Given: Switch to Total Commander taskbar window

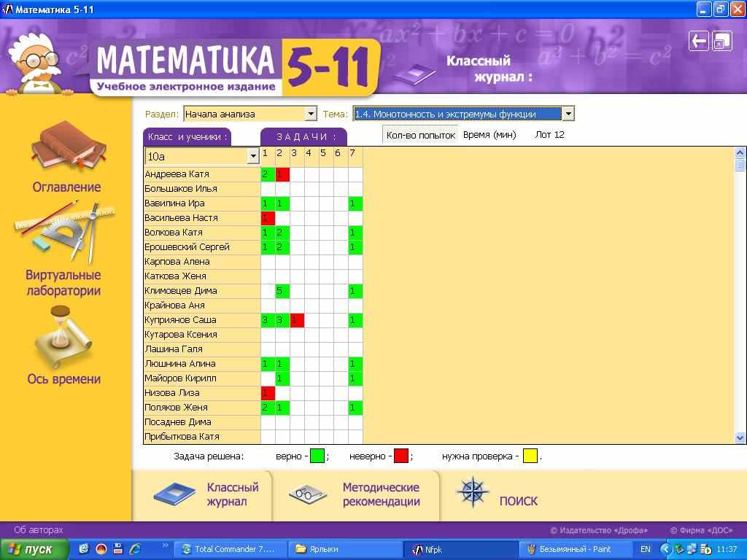Looking at the screenshot, I should click(231, 550).
